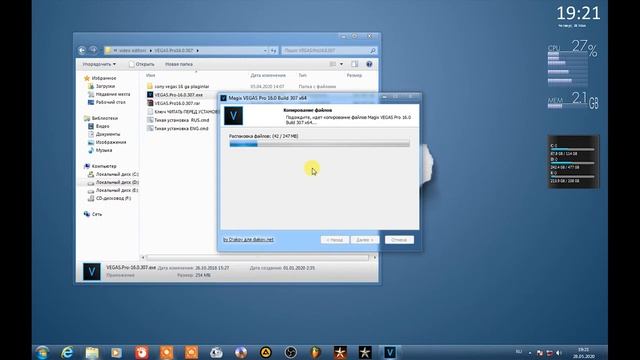Expand the view options dropdown arrow
Image resolution: width=640 pixels, height=360 pixels.
(x=342, y=64)
